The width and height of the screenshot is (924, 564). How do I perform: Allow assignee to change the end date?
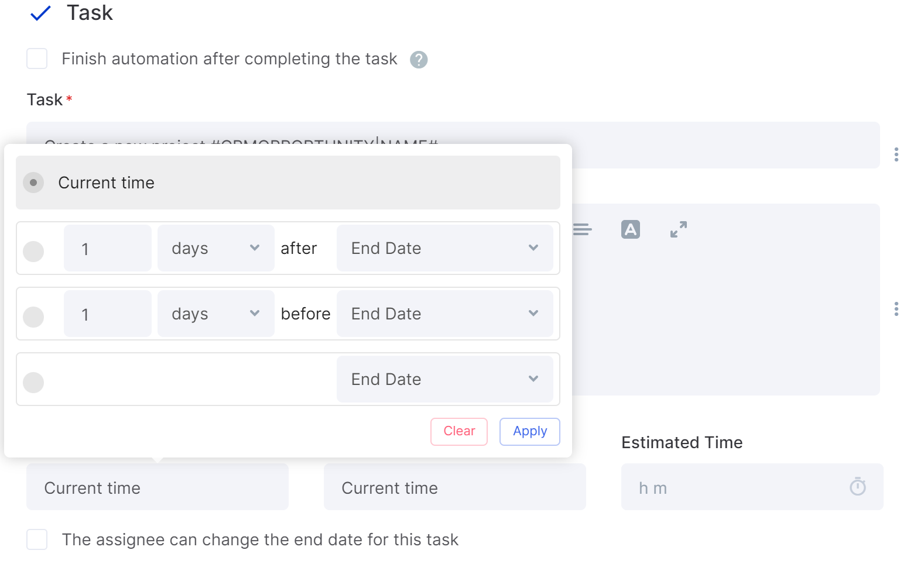pyautogui.click(x=37, y=539)
